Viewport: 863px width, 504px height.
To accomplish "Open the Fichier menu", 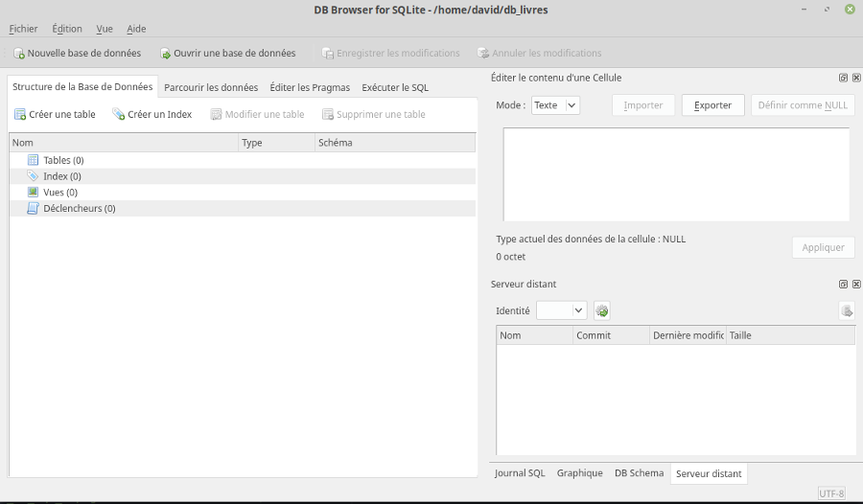I will [x=23, y=29].
